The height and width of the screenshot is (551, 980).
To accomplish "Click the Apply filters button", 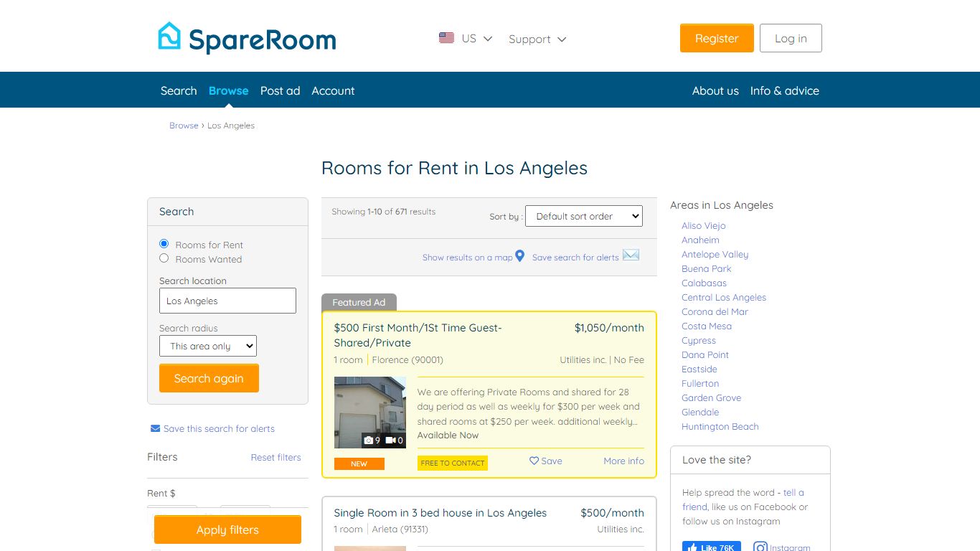I will click(x=227, y=529).
